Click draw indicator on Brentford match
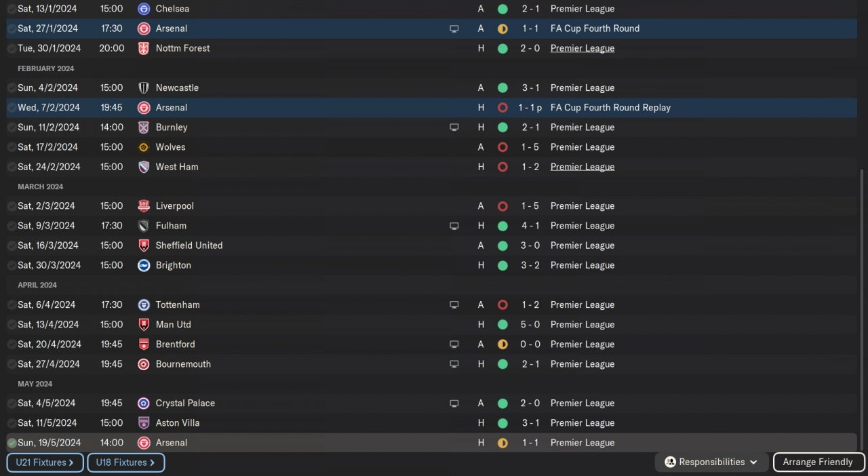Screen dimensions: 868x476 tap(502, 344)
